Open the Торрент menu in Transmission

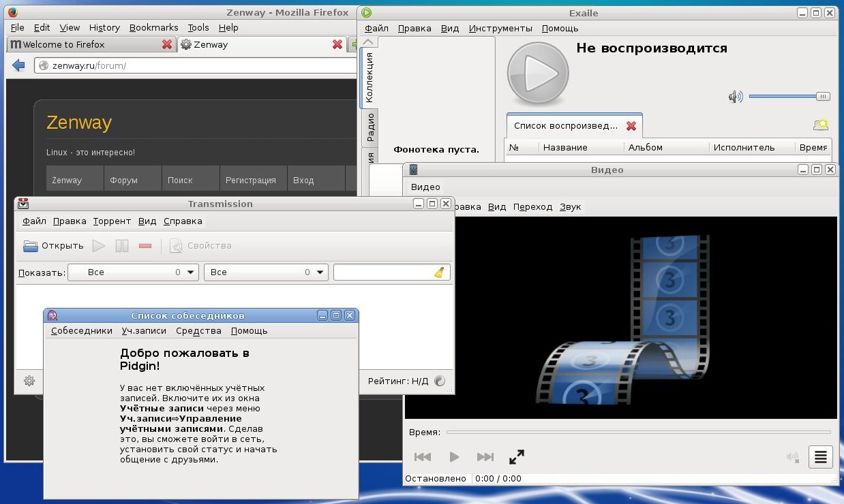point(112,221)
